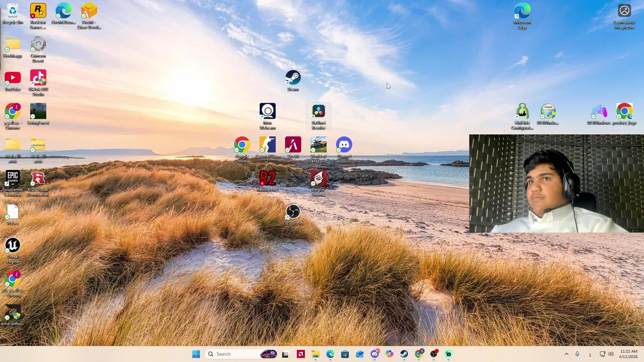
Task: Open File Explorer from taskbar
Action: point(315,354)
